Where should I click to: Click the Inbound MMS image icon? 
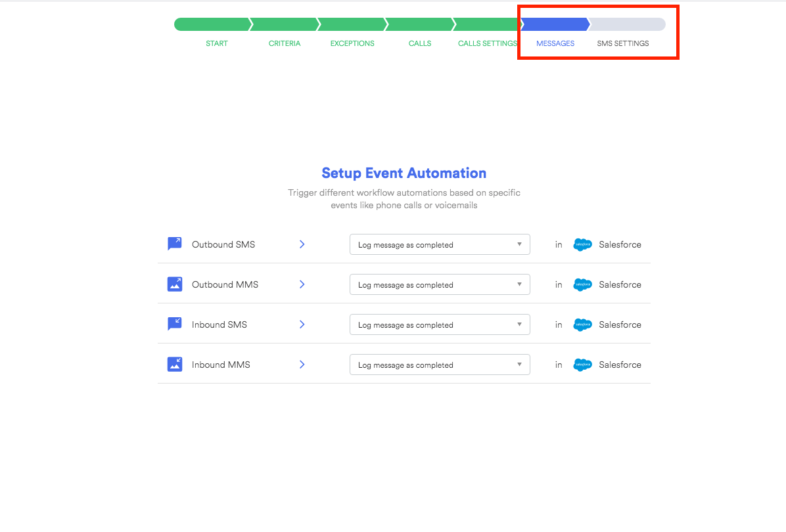point(174,364)
